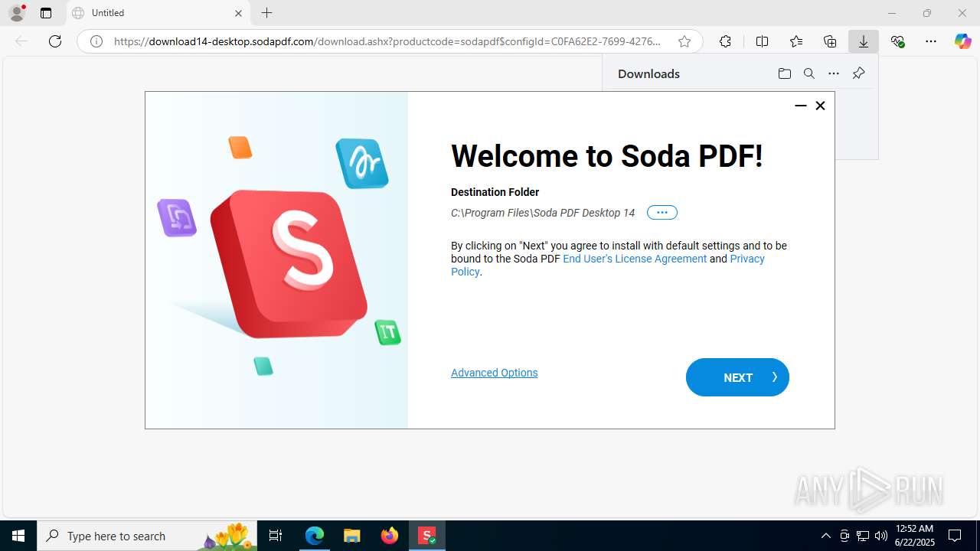This screenshot has height=551, width=980.
Task: Add this page to favorites star
Action: pos(684,41)
